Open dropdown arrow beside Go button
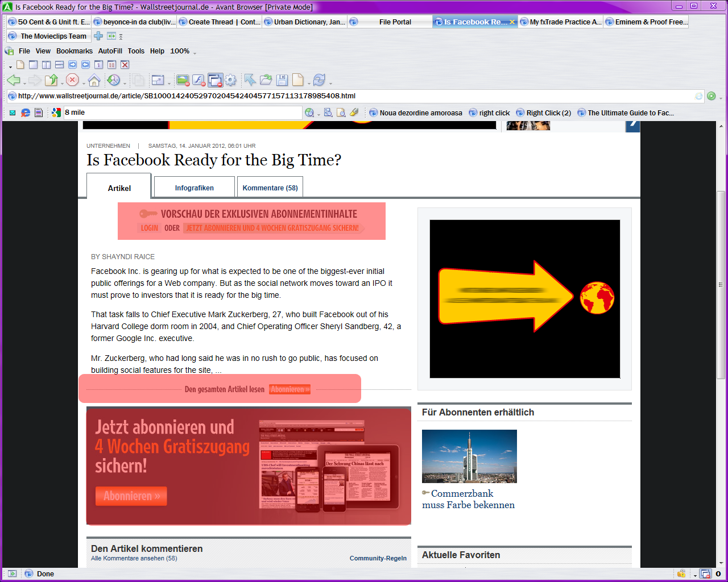Image resolution: width=728 pixels, height=582 pixels. (721, 98)
